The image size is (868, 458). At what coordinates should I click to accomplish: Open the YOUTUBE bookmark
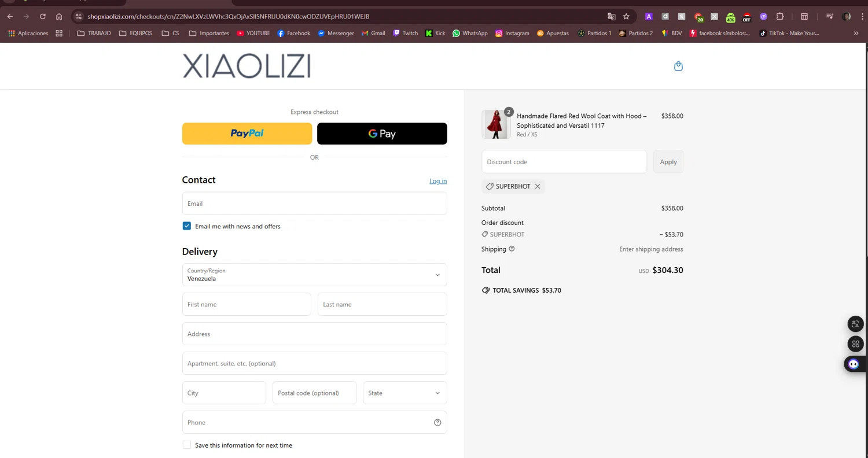253,34
